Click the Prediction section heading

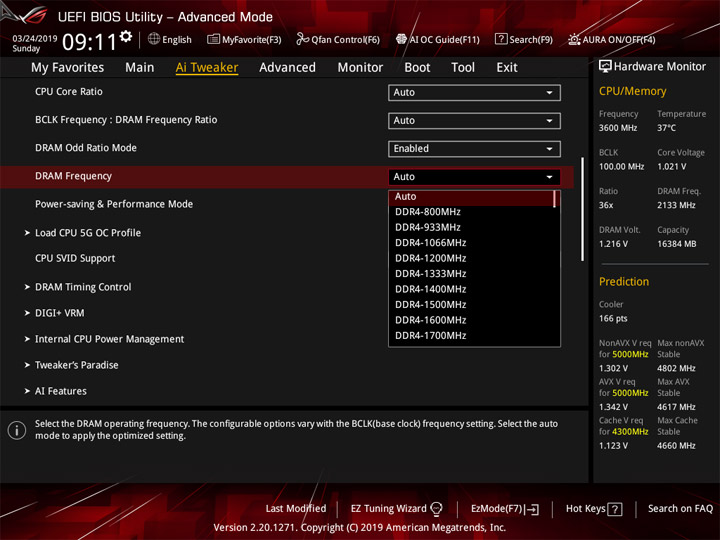point(624,281)
